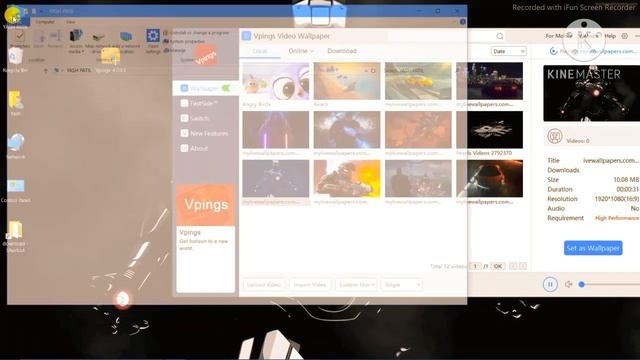Click the OK page jump button
Screen dimensions: 640x360
[498, 266]
